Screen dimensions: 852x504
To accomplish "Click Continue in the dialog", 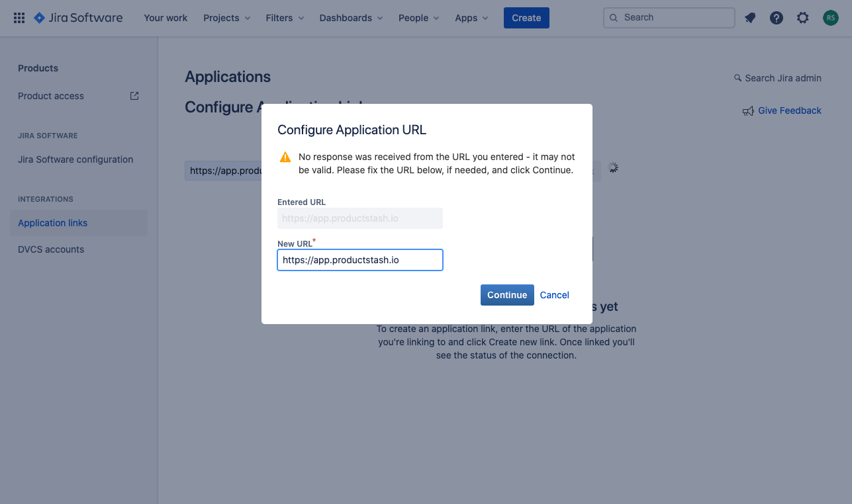I will click(x=507, y=295).
